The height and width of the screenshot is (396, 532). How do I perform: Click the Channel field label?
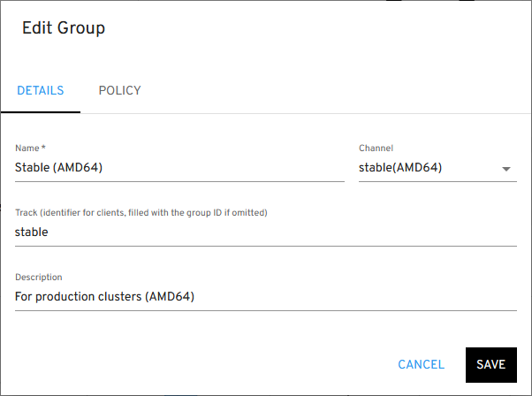click(x=376, y=148)
